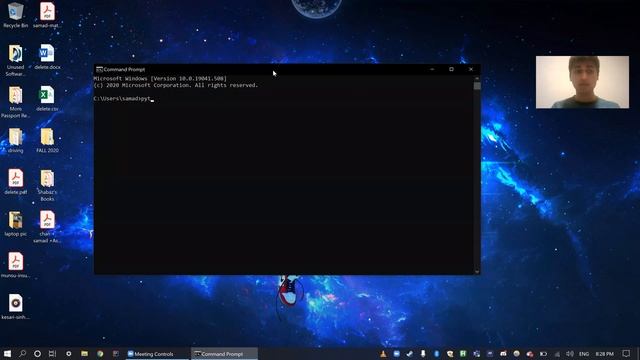This screenshot has width=640, height=360.
Task: Click the C:\Users\samad> prompt line
Action: point(123,99)
